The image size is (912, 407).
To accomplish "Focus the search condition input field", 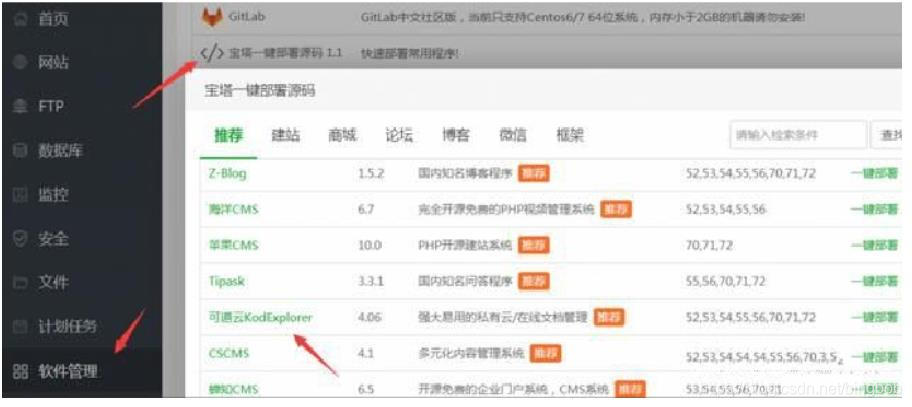I will point(798,135).
